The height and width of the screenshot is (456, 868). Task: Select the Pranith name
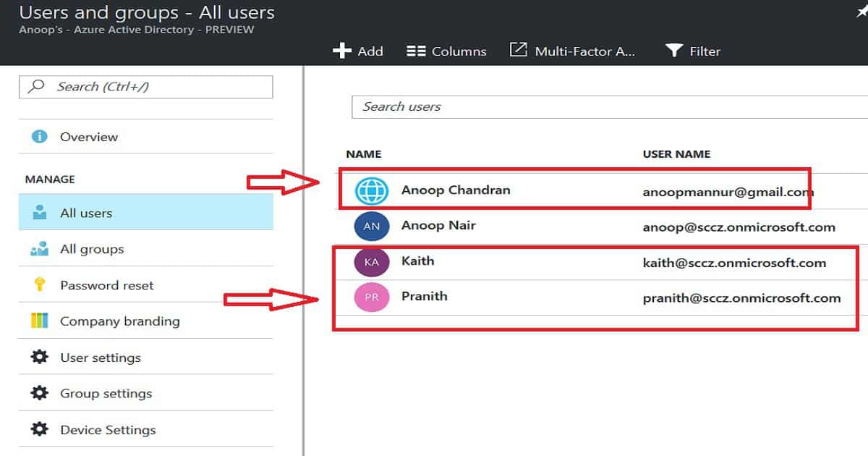tap(425, 296)
